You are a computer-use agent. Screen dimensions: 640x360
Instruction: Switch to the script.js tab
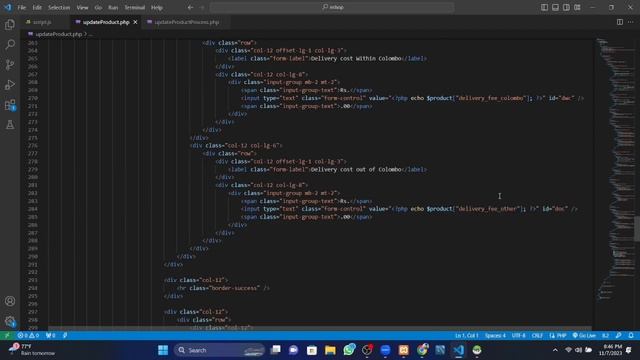click(x=42, y=22)
